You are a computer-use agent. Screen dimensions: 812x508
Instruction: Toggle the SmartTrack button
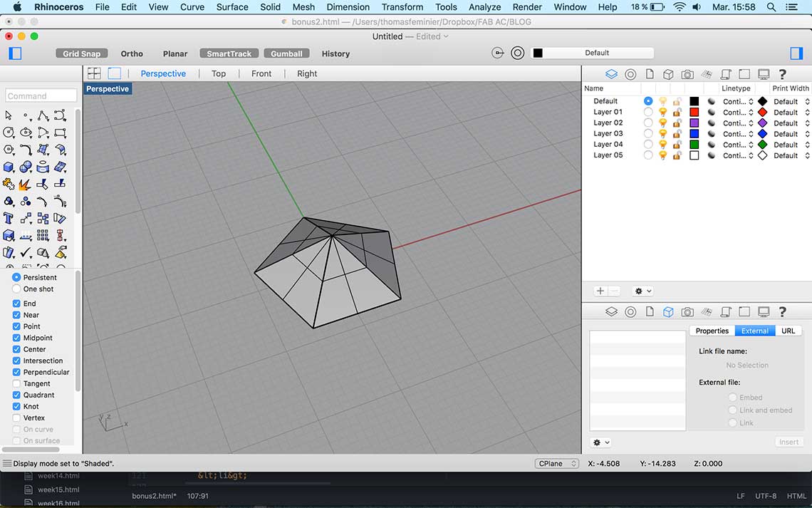pos(229,53)
